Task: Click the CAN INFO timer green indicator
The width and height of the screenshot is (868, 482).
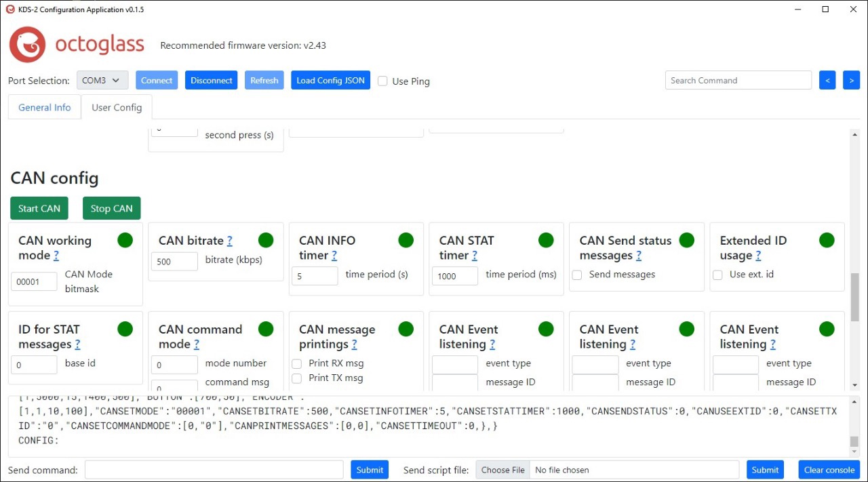Action: tap(406, 240)
